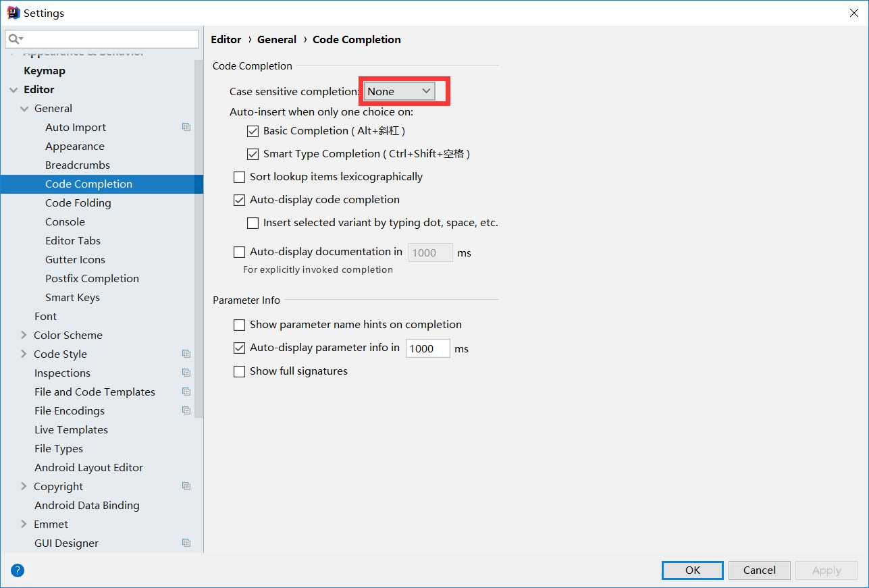The height and width of the screenshot is (588, 869).
Task: Click project-level icon next to Auto Import
Action: click(186, 127)
